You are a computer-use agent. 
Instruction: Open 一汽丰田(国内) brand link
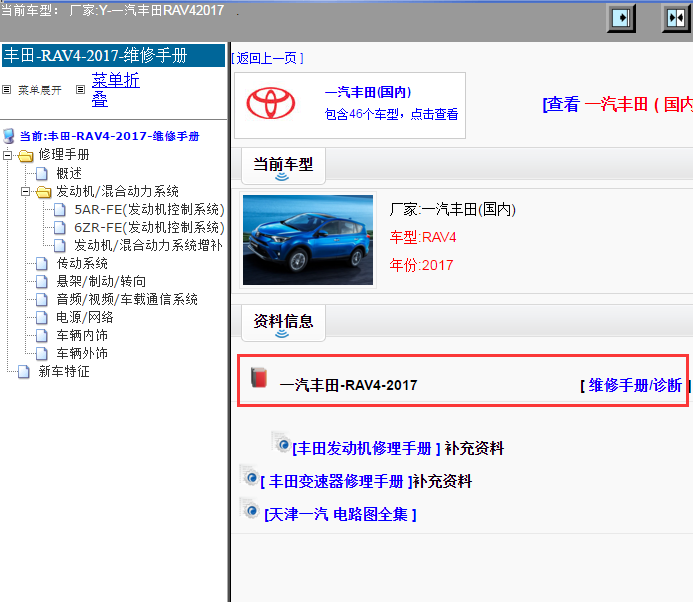click(x=368, y=92)
